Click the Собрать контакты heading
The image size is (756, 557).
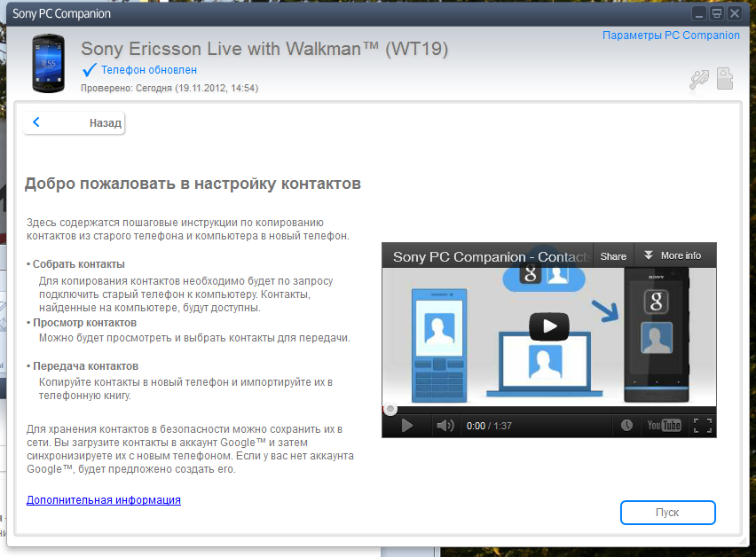click(x=79, y=264)
